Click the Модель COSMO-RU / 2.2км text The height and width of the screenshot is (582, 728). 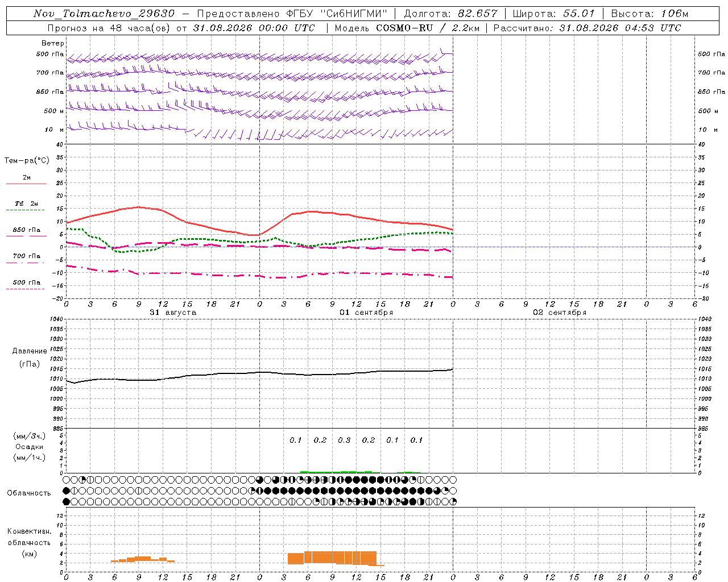[x=407, y=28]
